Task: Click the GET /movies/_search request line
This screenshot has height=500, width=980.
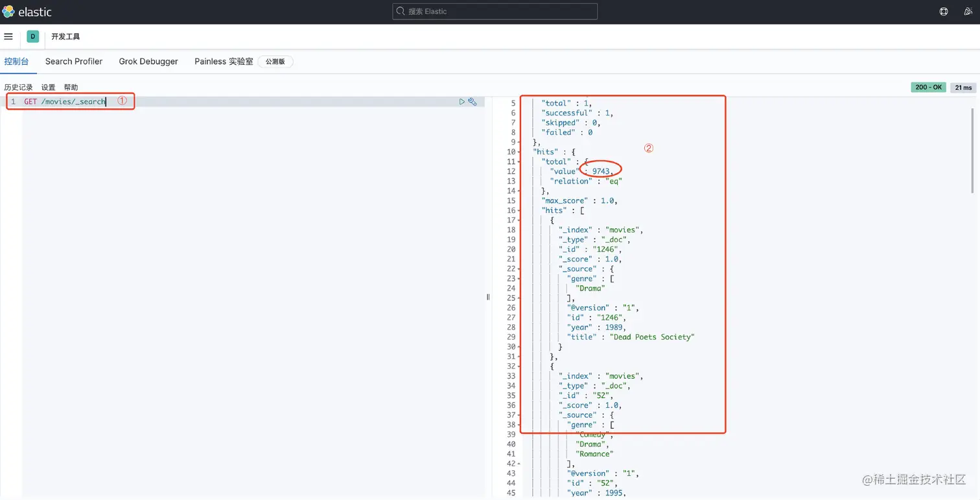Action: 65,102
